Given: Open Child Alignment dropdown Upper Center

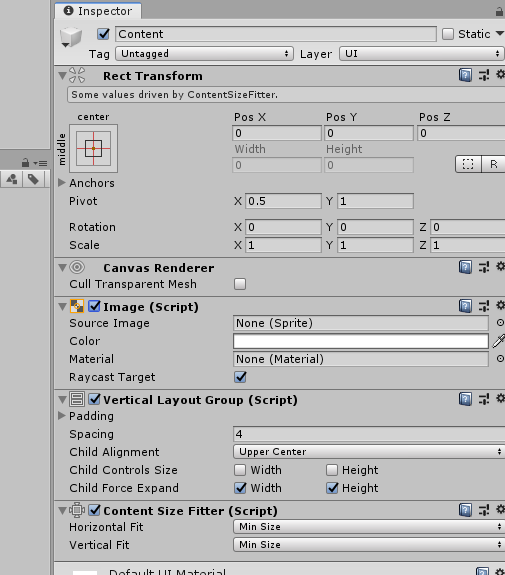Looking at the screenshot, I should click(x=369, y=452).
